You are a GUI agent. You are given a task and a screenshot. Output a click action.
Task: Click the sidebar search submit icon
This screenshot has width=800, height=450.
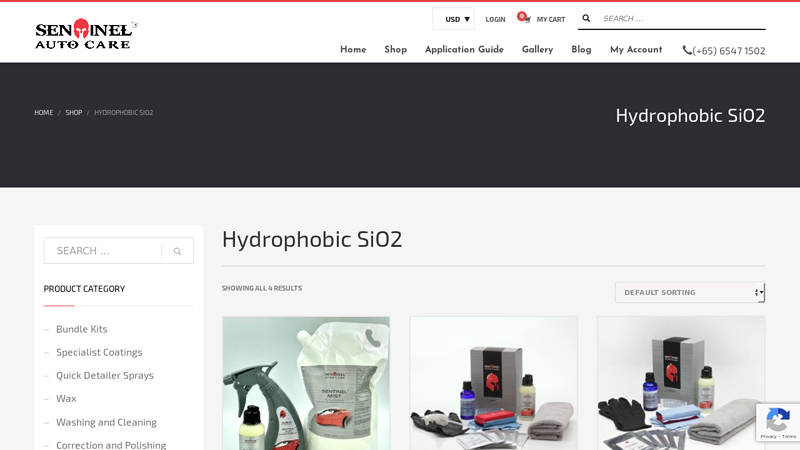pyautogui.click(x=177, y=251)
